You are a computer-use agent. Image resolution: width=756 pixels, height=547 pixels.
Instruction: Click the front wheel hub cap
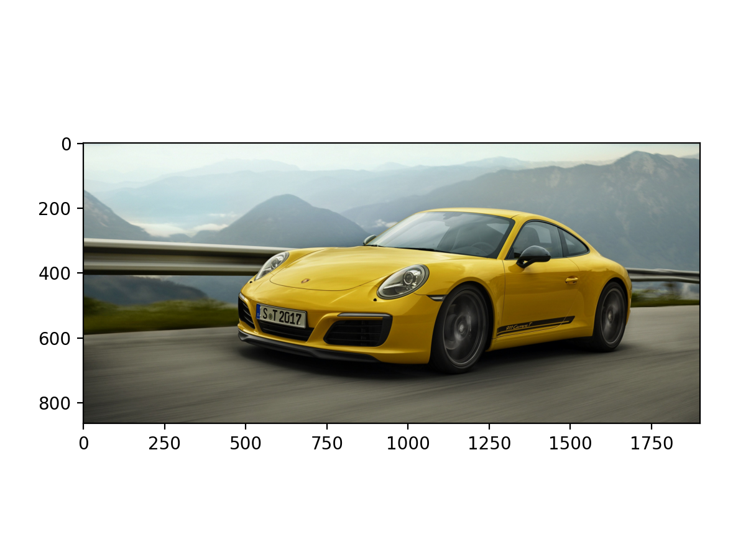tap(463, 328)
